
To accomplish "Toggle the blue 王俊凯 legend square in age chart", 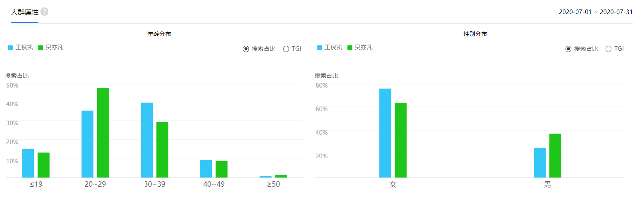I will 10,47.
